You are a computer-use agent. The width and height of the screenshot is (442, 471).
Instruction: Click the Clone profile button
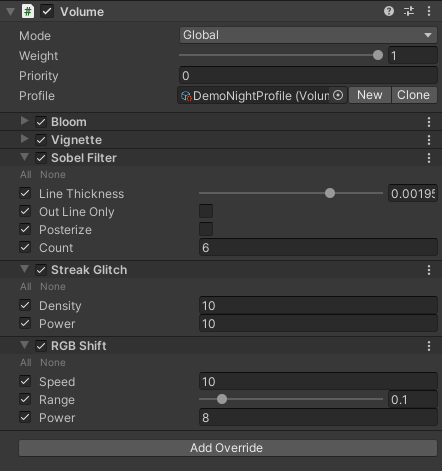414,95
